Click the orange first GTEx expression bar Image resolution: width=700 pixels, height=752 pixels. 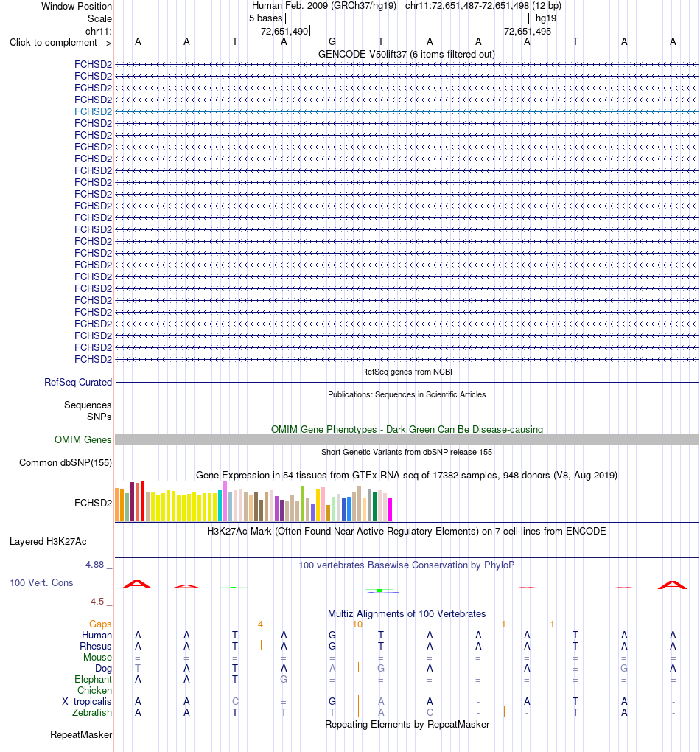coord(117,504)
